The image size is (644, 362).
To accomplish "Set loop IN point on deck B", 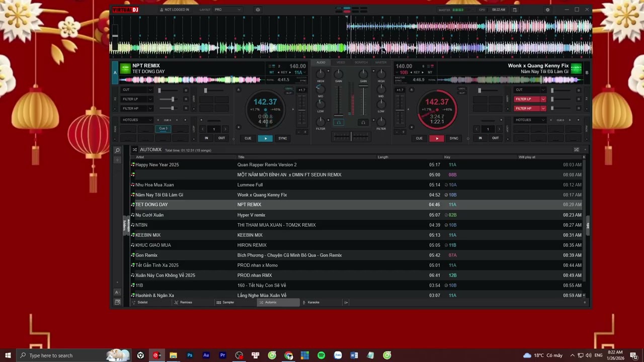I will pos(480,138).
